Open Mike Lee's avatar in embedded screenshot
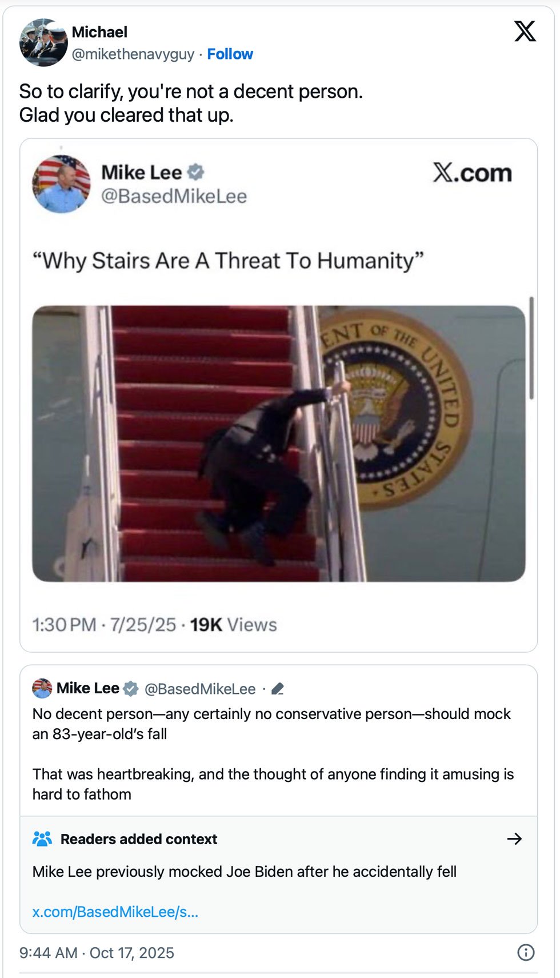This screenshot has width=560, height=978. click(x=61, y=184)
